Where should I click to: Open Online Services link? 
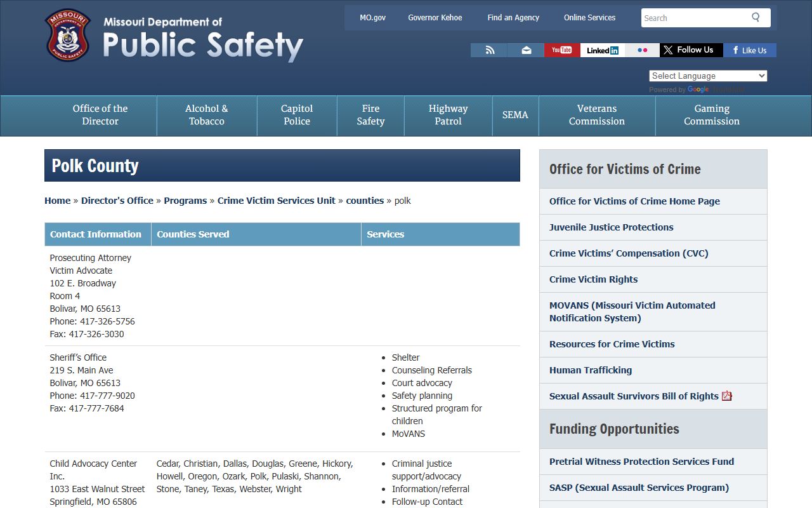point(589,18)
